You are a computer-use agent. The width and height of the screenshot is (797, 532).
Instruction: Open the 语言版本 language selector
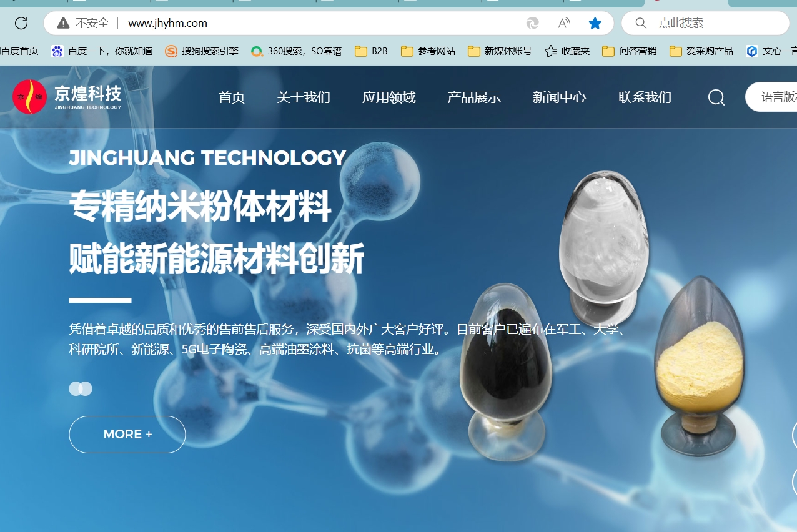[x=775, y=97]
